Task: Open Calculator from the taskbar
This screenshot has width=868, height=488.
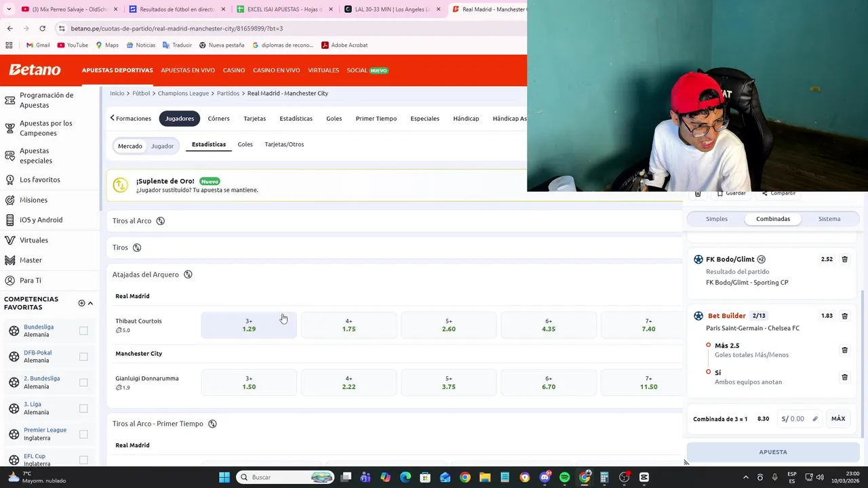Action: point(604,477)
